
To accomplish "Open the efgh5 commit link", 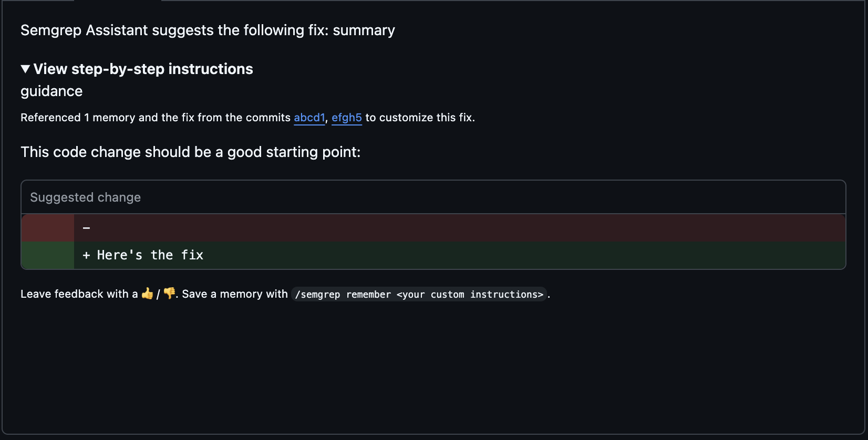I will pyautogui.click(x=346, y=118).
